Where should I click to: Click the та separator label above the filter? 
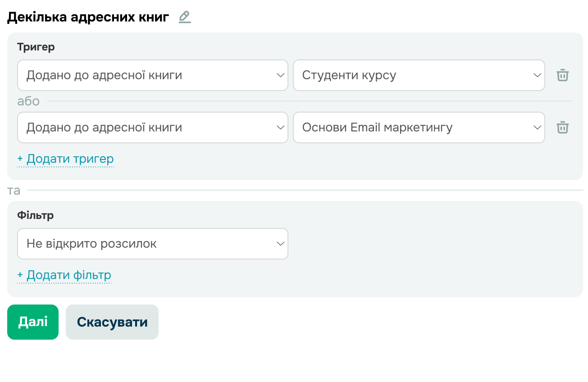[x=14, y=191]
